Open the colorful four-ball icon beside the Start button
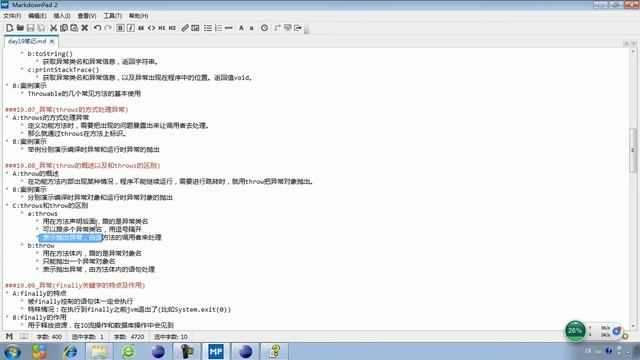This screenshot has width=640, height=360. coord(40,351)
